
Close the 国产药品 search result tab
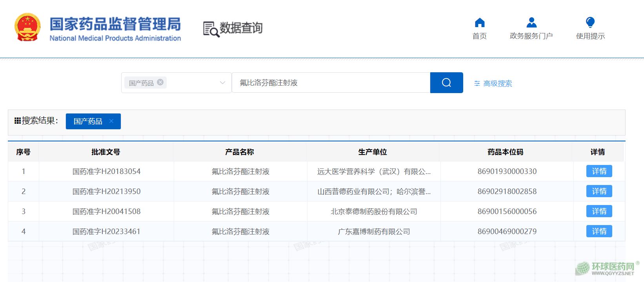pos(111,121)
